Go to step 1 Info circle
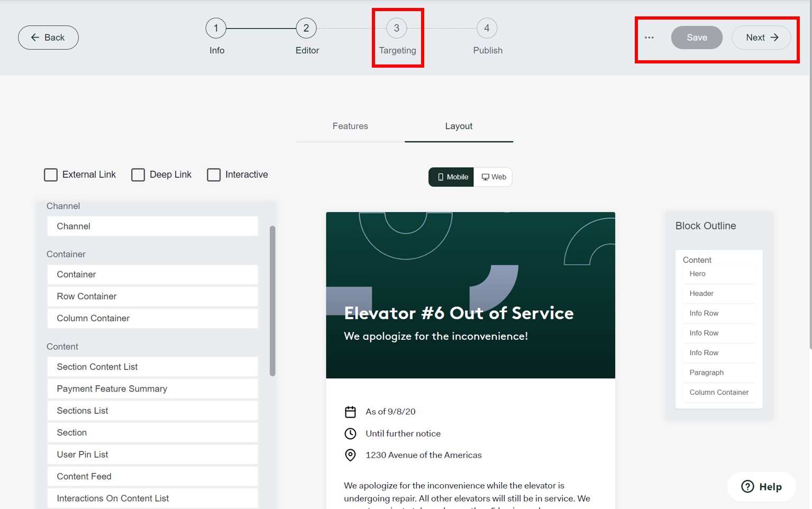Image resolution: width=812 pixels, height=509 pixels. (x=216, y=29)
